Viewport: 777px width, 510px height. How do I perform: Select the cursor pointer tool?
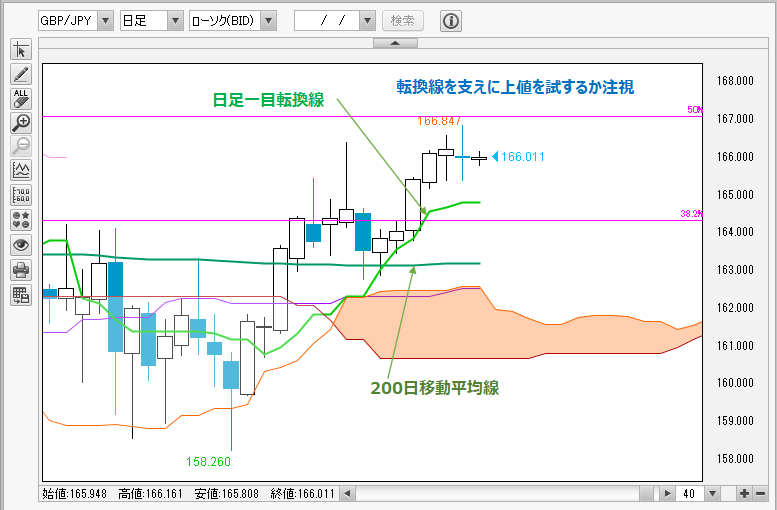tap(21, 50)
